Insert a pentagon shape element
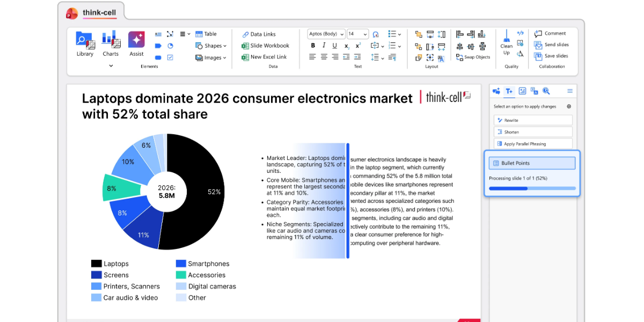The height and width of the screenshot is (322, 644). [158, 46]
